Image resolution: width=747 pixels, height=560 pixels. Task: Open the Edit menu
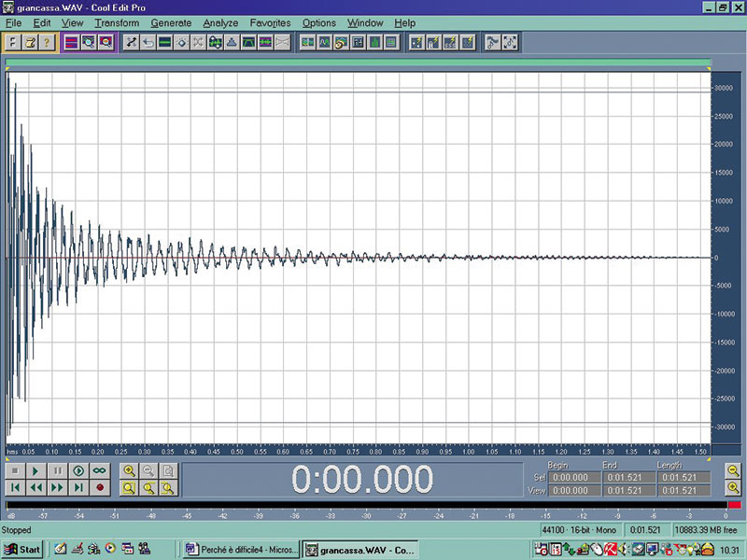(x=42, y=22)
